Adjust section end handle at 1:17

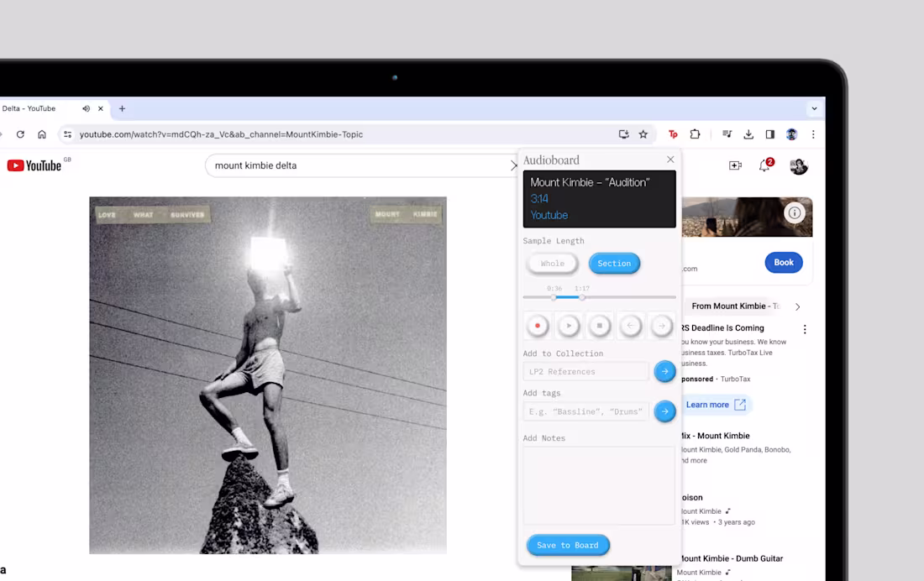tap(581, 297)
